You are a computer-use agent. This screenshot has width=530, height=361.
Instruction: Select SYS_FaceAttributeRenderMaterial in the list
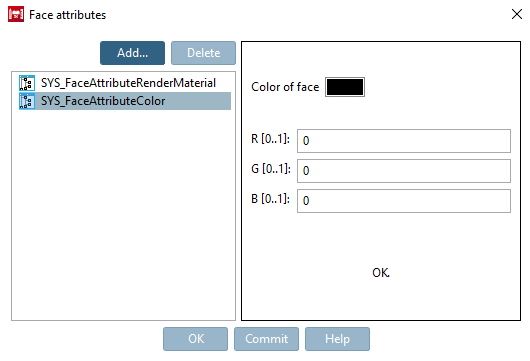coord(128,83)
